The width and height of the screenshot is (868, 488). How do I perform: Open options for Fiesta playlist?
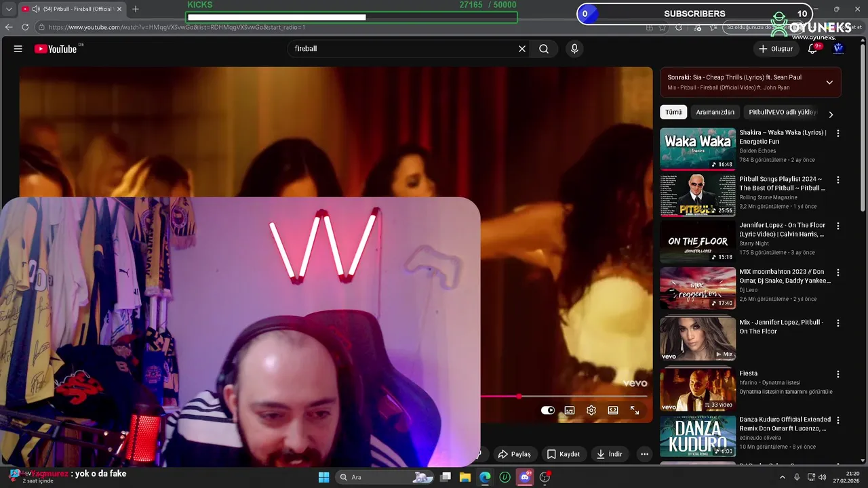tap(838, 374)
